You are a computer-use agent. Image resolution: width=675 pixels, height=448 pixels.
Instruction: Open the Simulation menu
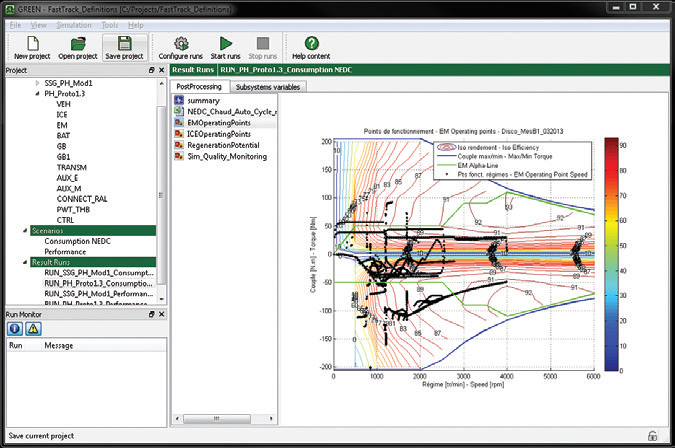74,25
